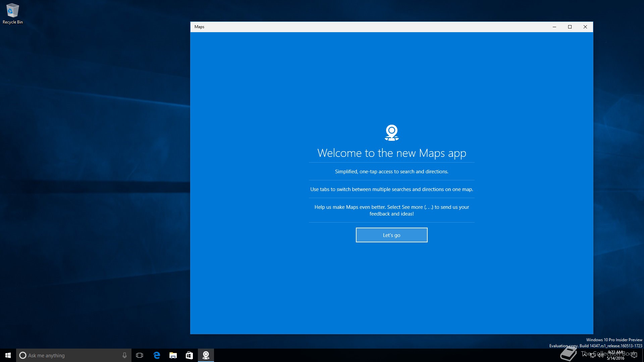Image resolution: width=644 pixels, height=362 pixels.
Task: Open Task View from the taskbar
Action: [140, 355]
